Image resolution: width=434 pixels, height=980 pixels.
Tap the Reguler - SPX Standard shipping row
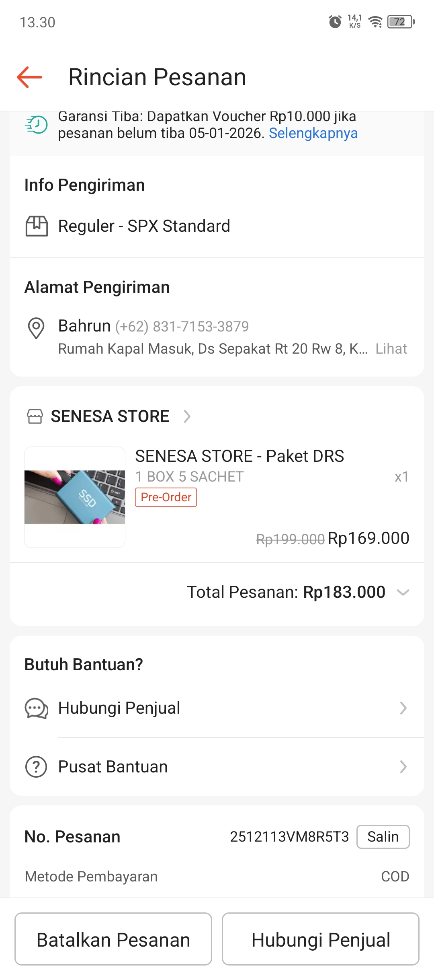coord(144,226)
